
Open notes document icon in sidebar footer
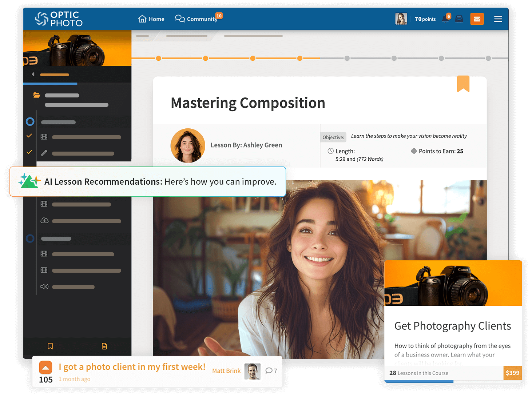pos(104,346)
